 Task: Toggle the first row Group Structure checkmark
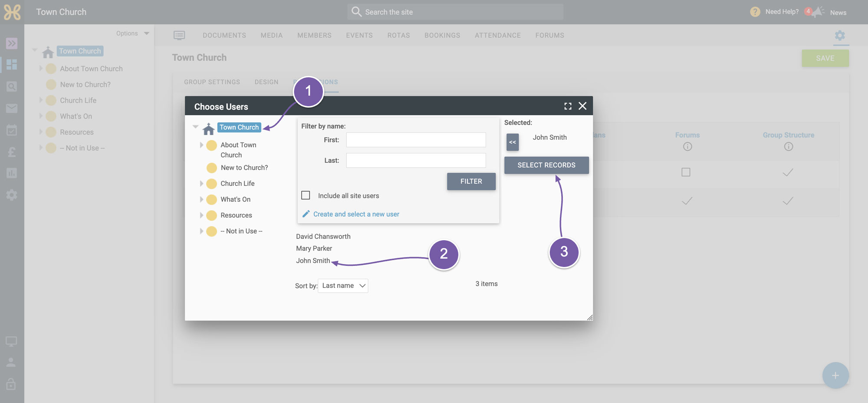[788, 172]
